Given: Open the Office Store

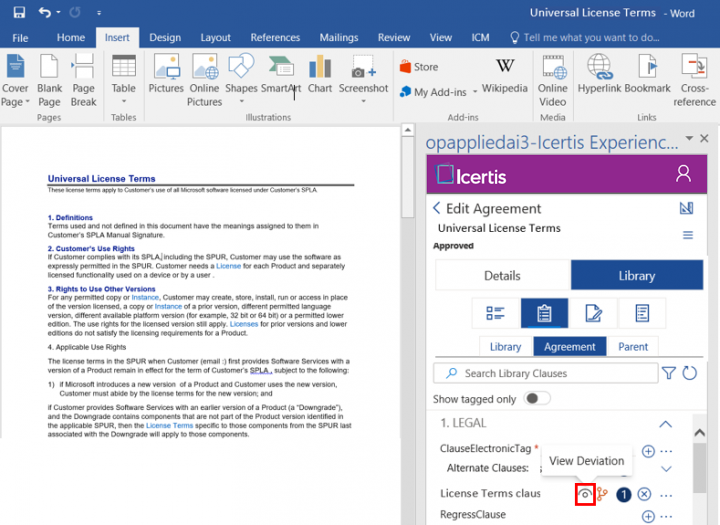Looking at the screenshot, I should coord(419,67).
